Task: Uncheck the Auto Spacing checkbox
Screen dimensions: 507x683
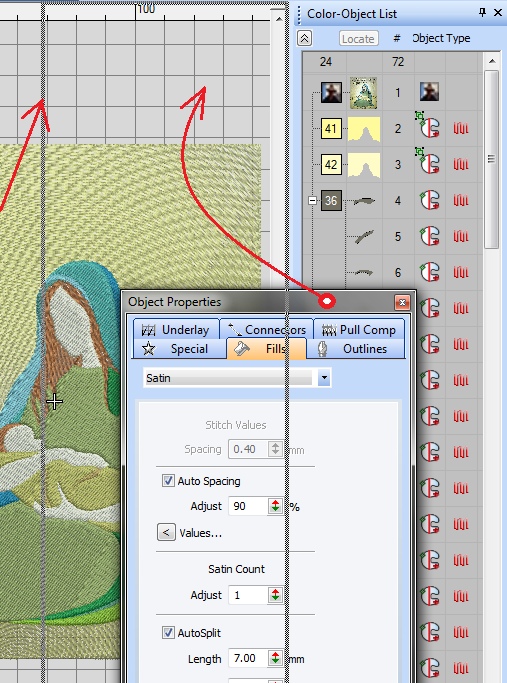Action: 168,481
